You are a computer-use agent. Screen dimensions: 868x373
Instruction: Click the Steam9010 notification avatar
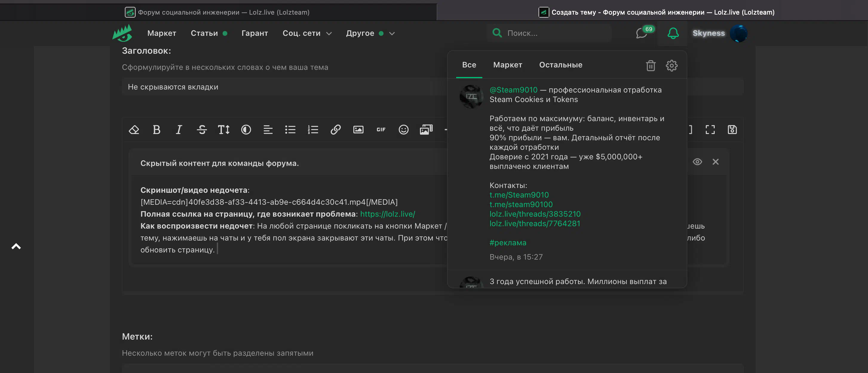471,97
